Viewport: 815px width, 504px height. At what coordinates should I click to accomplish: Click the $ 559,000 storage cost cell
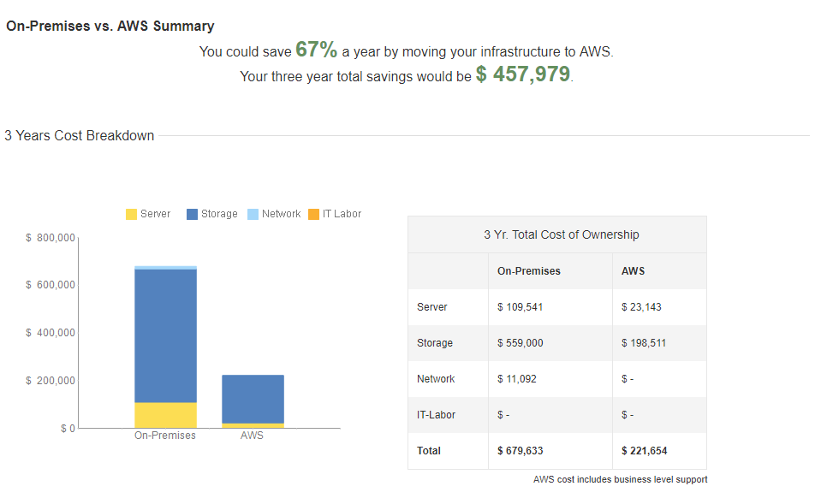coord(521,343)
